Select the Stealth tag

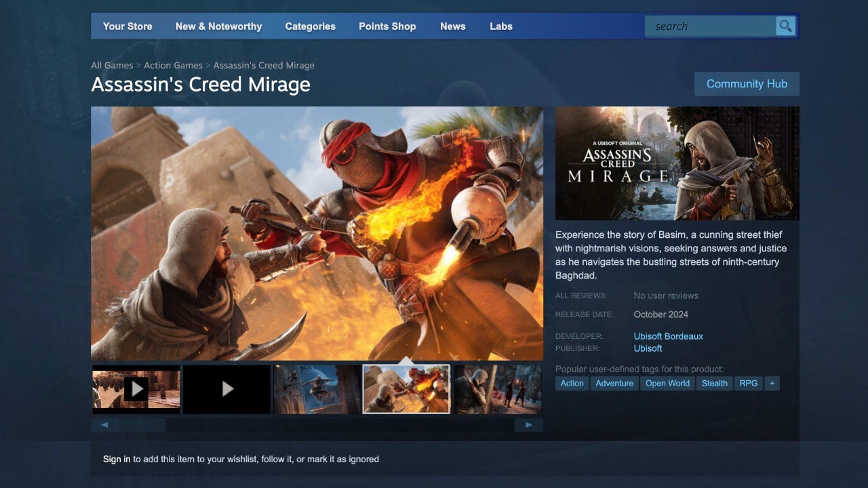715,384
